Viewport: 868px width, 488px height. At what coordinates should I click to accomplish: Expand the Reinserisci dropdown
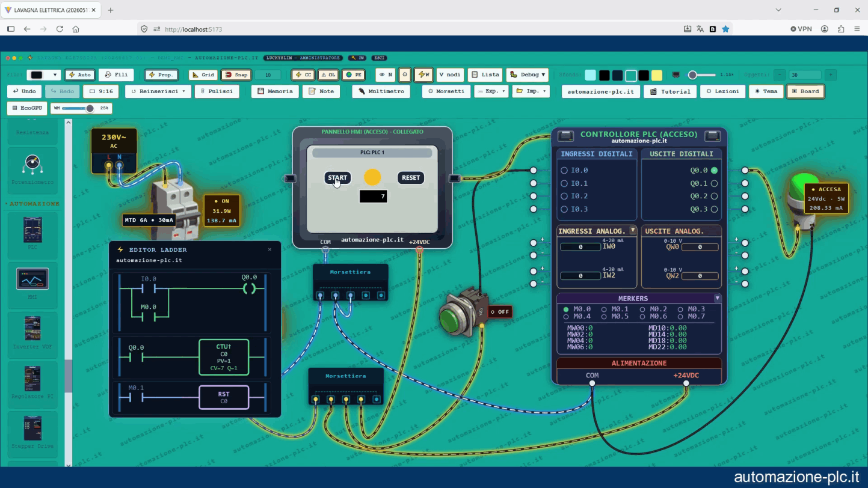(158, 91)
